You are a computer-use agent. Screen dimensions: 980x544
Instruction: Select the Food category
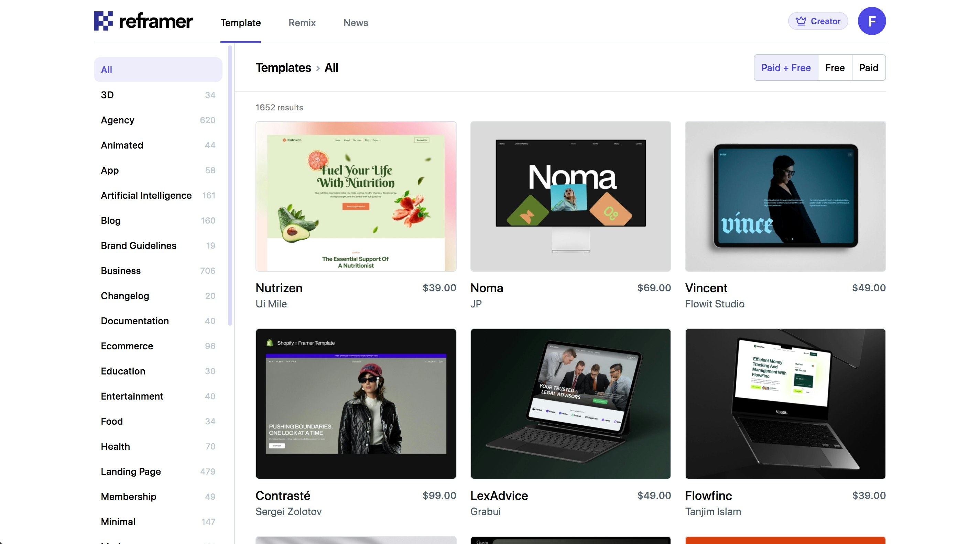point(158,421)
